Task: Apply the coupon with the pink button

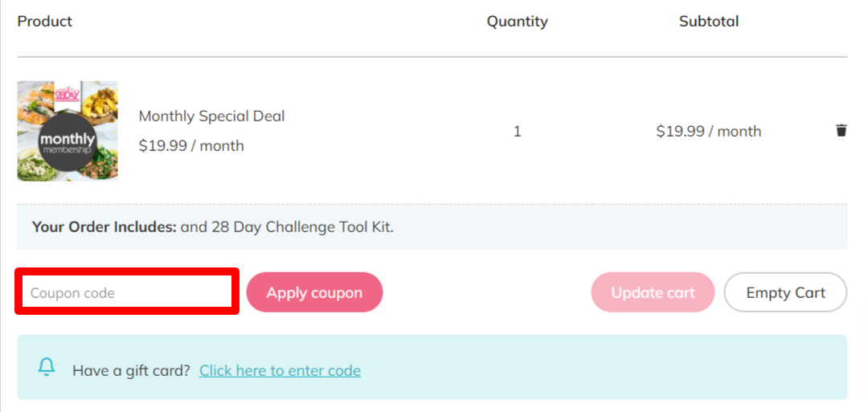Action: coord(314,292)
